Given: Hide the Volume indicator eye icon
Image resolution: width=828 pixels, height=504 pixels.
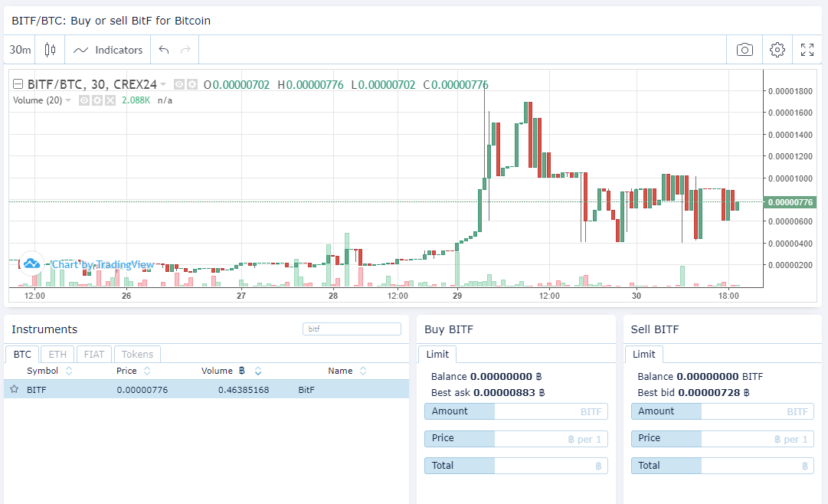Looking at the screenshot, I should click(84, 100).
